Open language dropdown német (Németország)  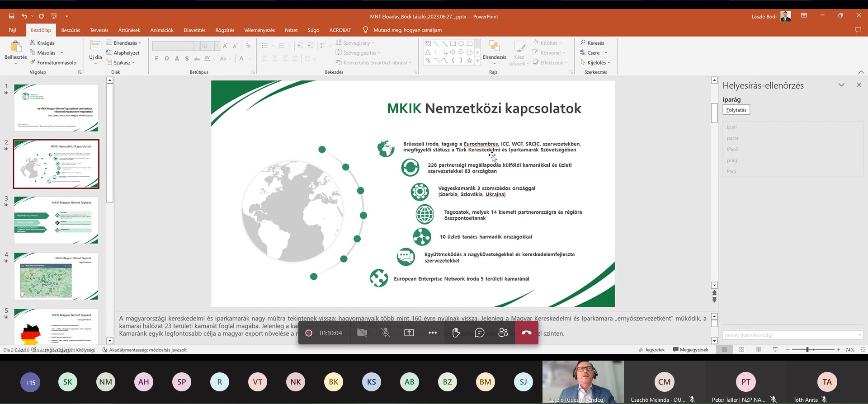[x=793, y=335]
